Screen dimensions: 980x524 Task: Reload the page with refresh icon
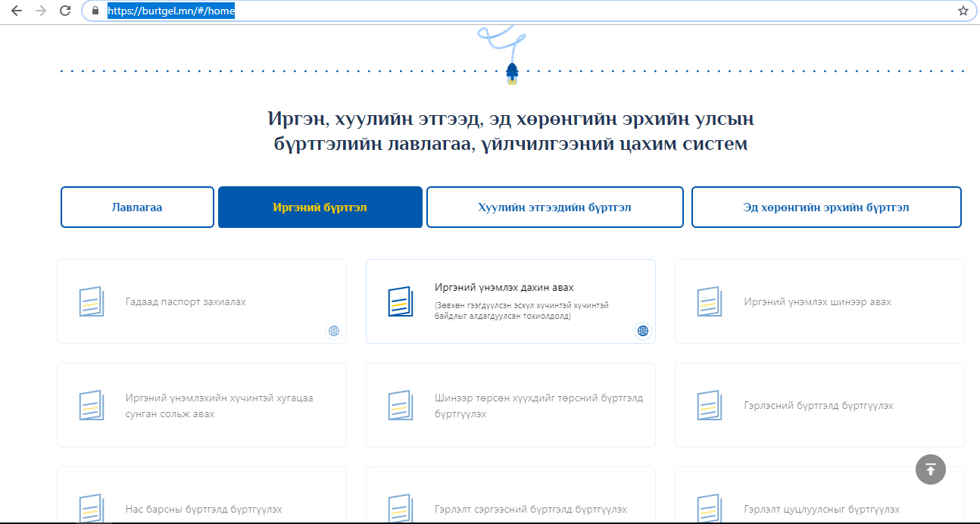65,11
